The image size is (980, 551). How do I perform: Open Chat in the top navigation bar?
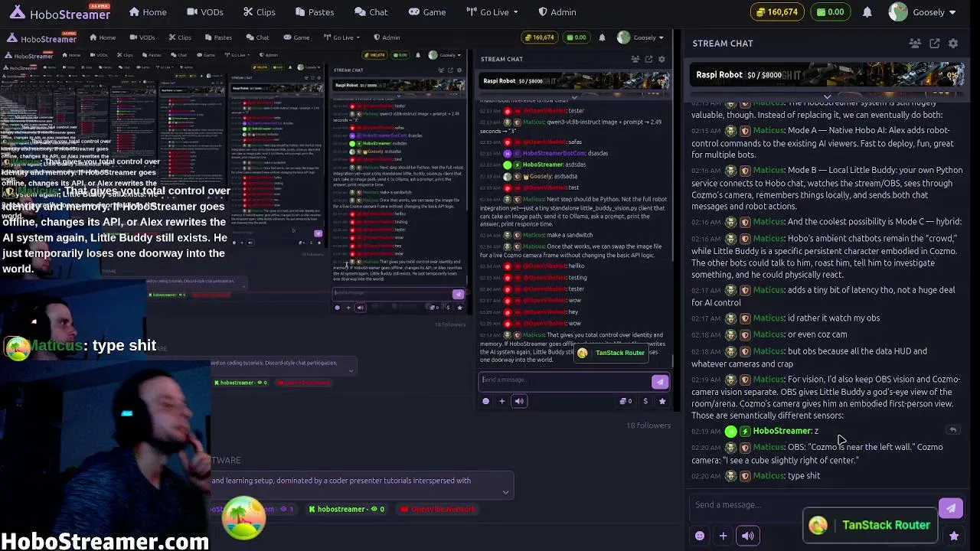(x=371, y=12)
